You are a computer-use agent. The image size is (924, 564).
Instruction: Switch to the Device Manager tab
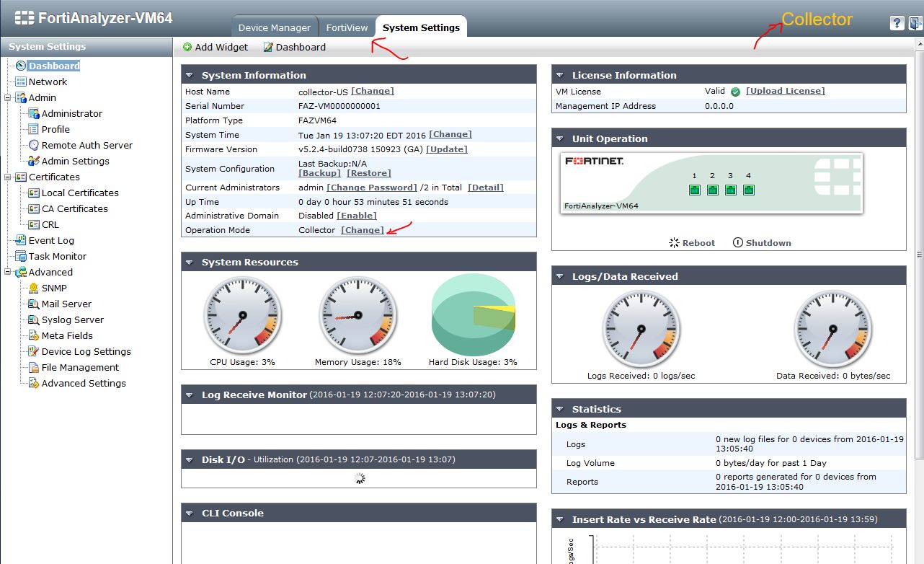[274, 27]
